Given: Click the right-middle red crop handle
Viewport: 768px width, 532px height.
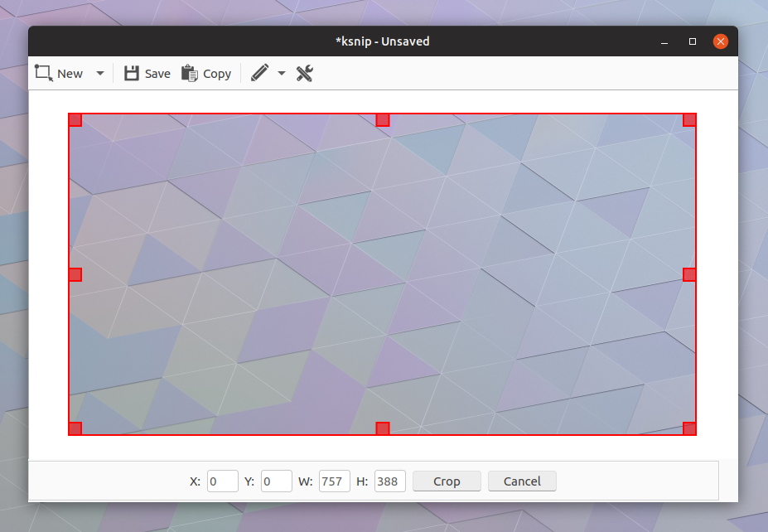Looking at the screenshot, I should point(688,273).
